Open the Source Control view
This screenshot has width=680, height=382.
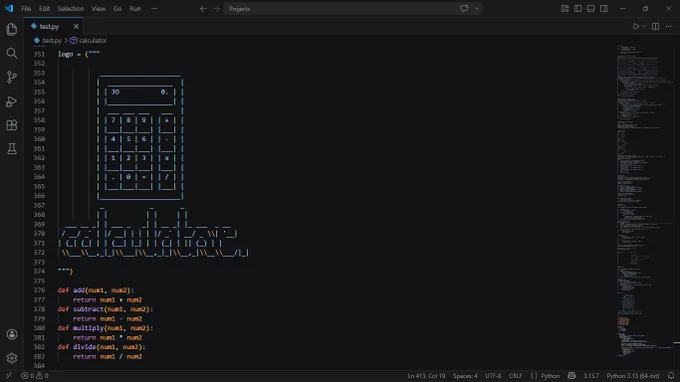coord(12,77)
